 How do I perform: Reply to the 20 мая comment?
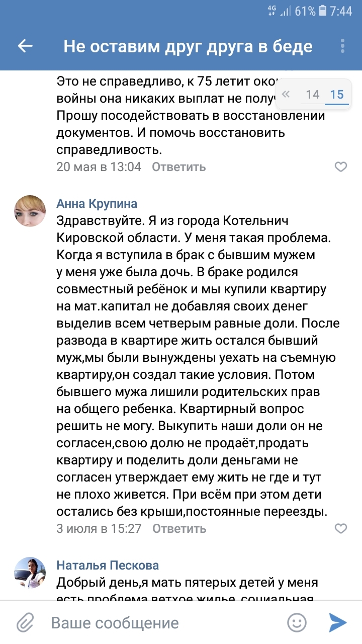[x=179, y=167]
